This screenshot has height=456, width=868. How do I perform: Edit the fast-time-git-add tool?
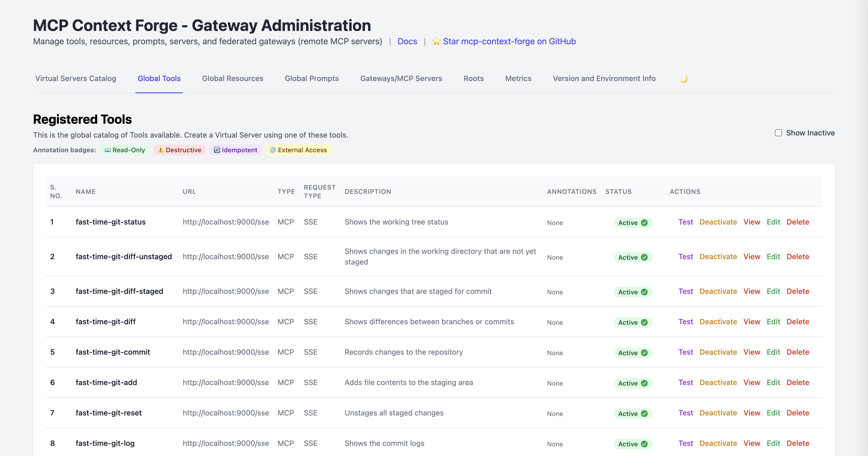[773, 382]
